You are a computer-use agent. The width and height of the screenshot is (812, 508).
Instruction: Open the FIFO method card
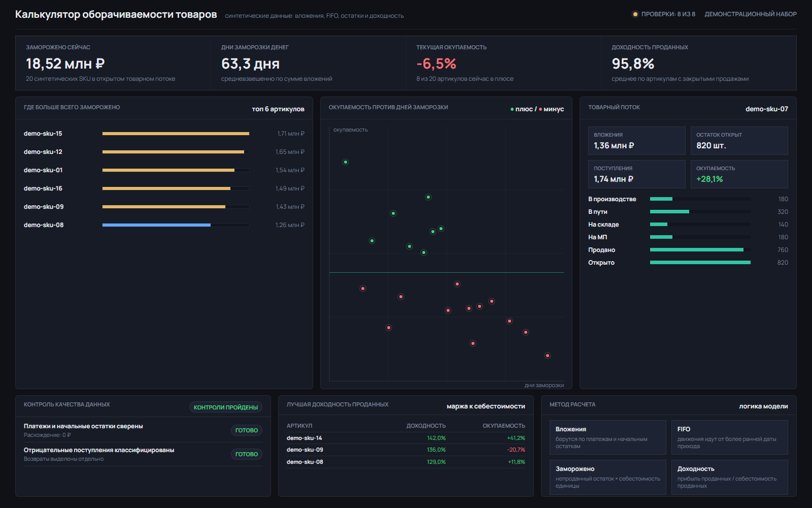click(729, 437)
